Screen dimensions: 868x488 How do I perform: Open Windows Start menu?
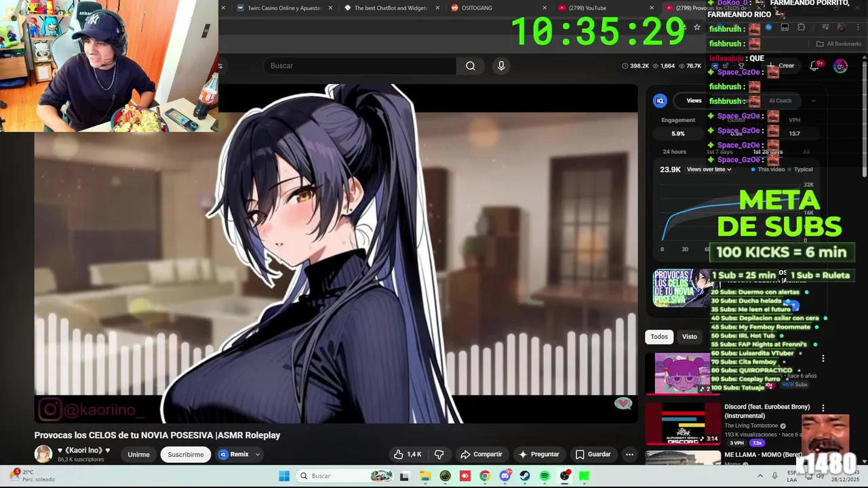point(284,476)
